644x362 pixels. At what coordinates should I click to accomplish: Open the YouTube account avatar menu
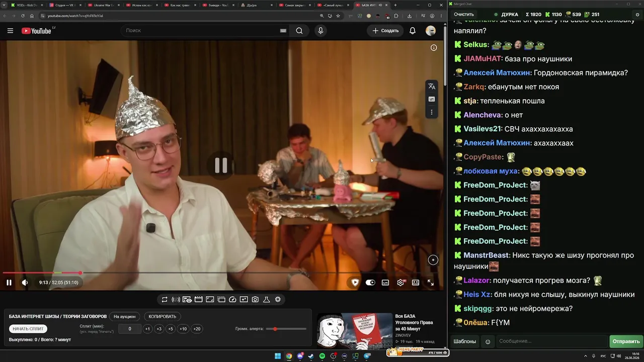(431, 31)
